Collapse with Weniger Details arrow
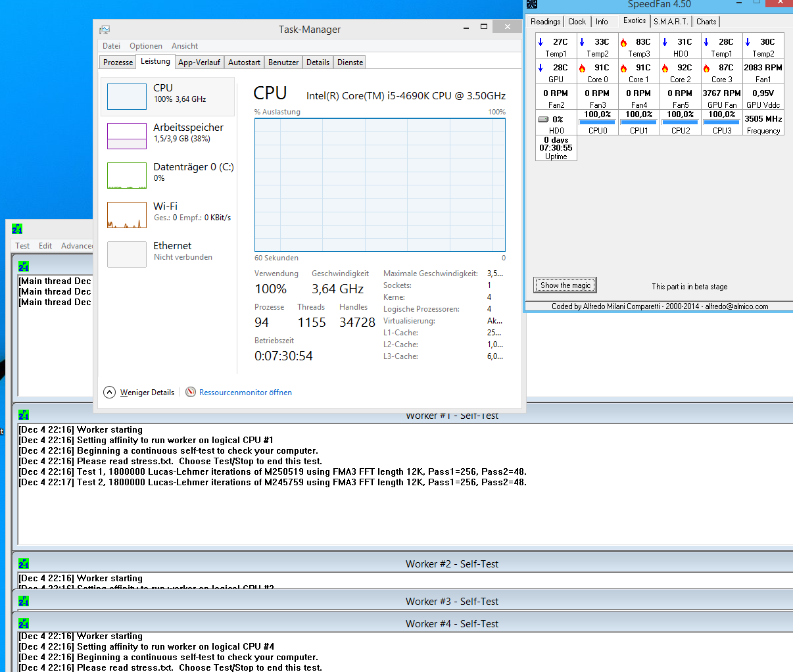The width and height of the screenshot is (793, 672). pos(110,392)
